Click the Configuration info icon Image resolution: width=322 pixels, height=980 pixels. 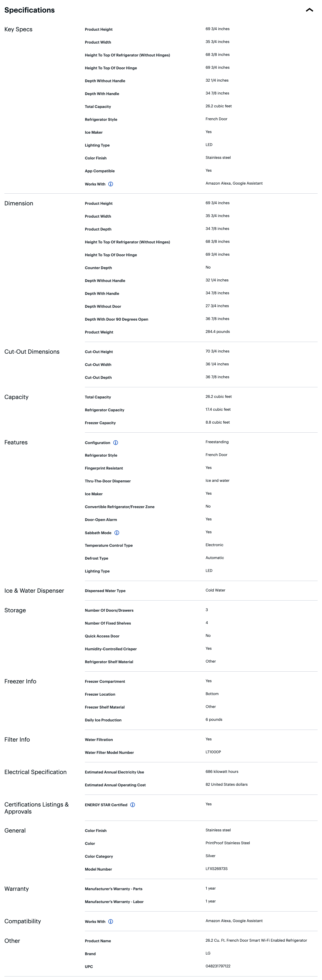(116, 442)
